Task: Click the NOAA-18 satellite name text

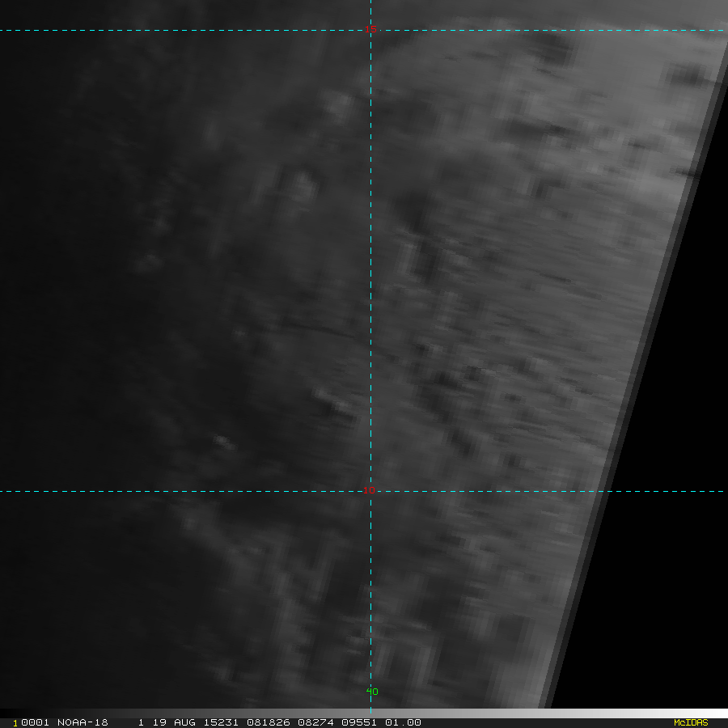Action: (x=83, y=722)
